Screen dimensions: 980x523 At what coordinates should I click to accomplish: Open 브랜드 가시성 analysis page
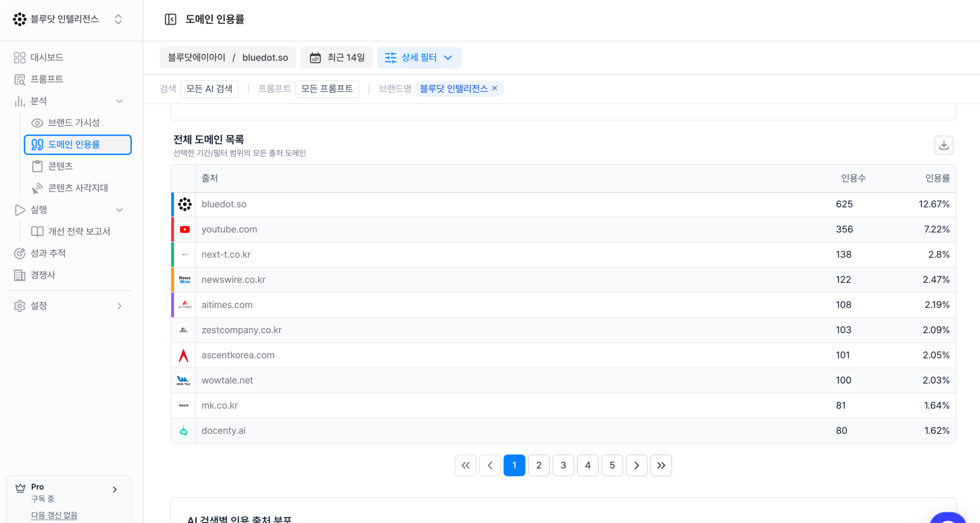(x=73, y=123)
